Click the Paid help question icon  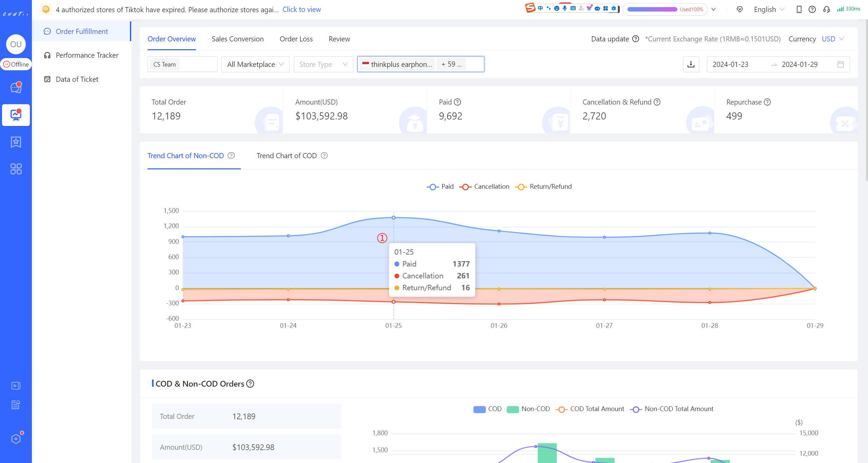click(x=458, y=102)
